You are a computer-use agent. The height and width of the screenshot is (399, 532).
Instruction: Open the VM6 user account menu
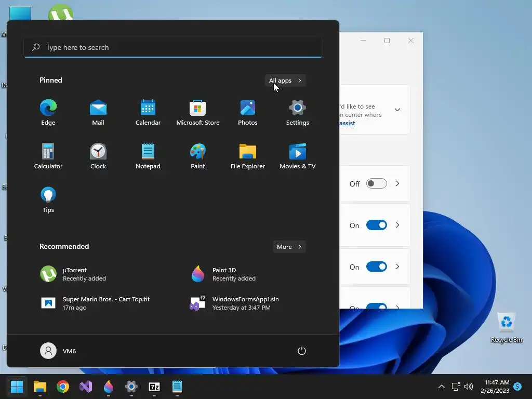(58, 351)
